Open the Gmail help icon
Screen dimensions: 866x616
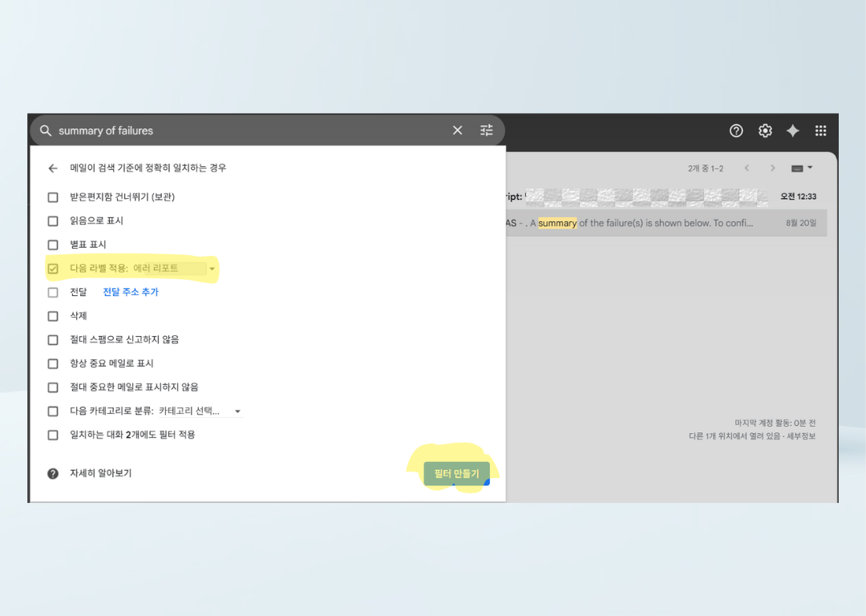click(736, 130)
